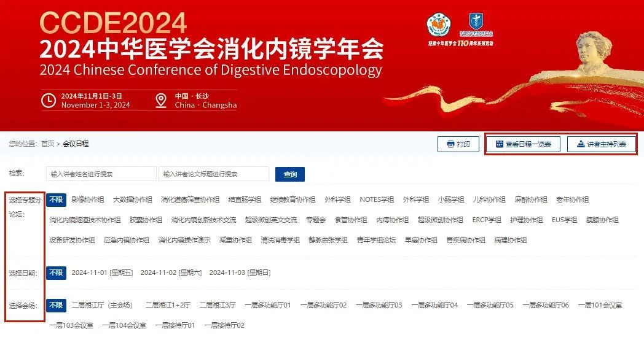644x340 pixels.
Task: Show sessions for 应急内镜协作组
Action: point(127,240)
